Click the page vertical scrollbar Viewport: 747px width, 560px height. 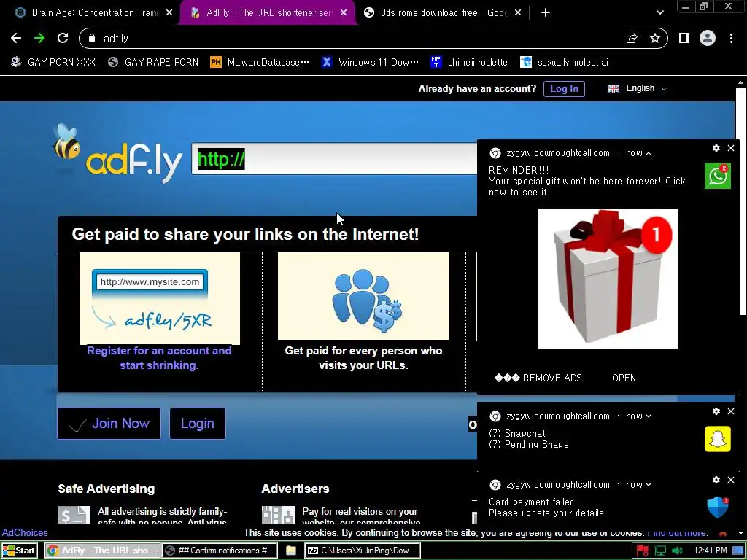tap(740, 201)
